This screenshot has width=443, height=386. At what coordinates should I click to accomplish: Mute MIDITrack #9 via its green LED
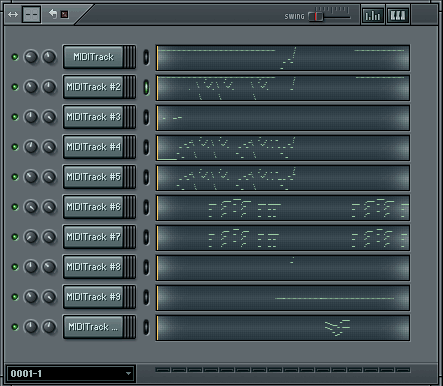[x=15, y=297]
